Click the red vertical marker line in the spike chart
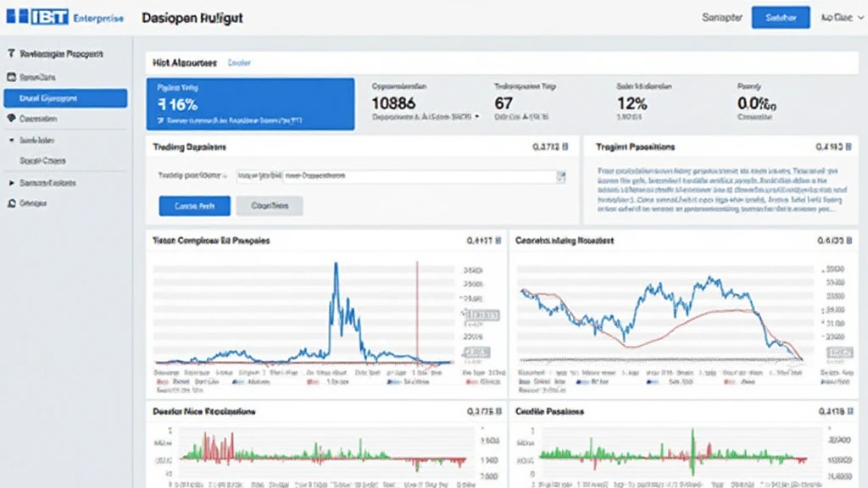Image resolution: width=868 pixels, height=488 pixels. pos(417,313)
